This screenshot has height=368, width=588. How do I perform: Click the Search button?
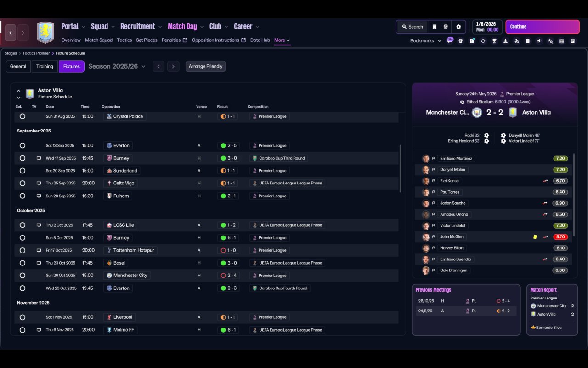pyautogui.click(x=412, y=27)
